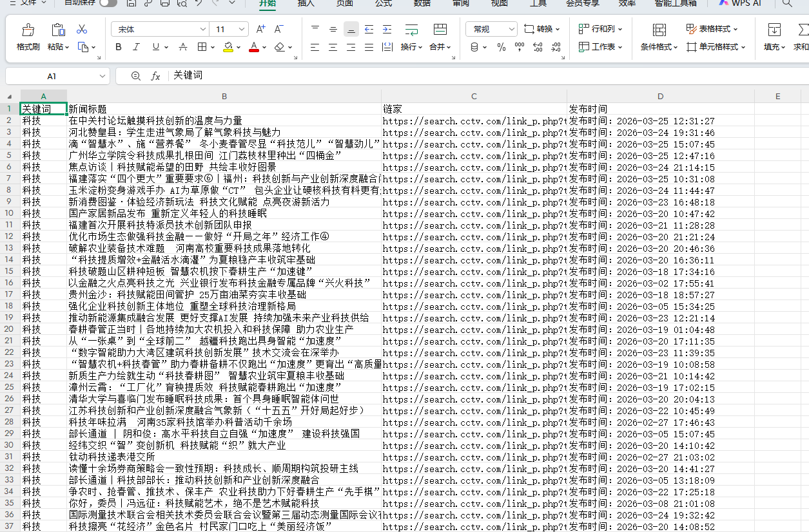Apply the red font color button
The image size is (809, 532).
point(254,47)
